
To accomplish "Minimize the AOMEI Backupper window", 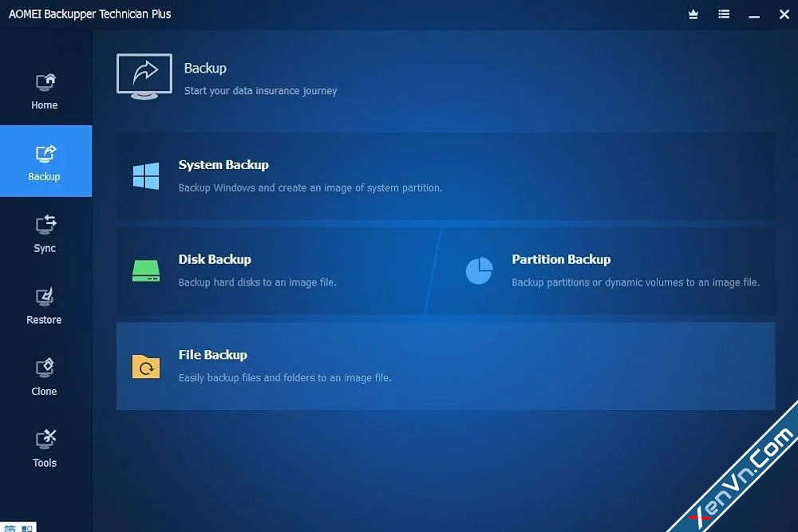I will pyautogui.click(x=754, y=17).
